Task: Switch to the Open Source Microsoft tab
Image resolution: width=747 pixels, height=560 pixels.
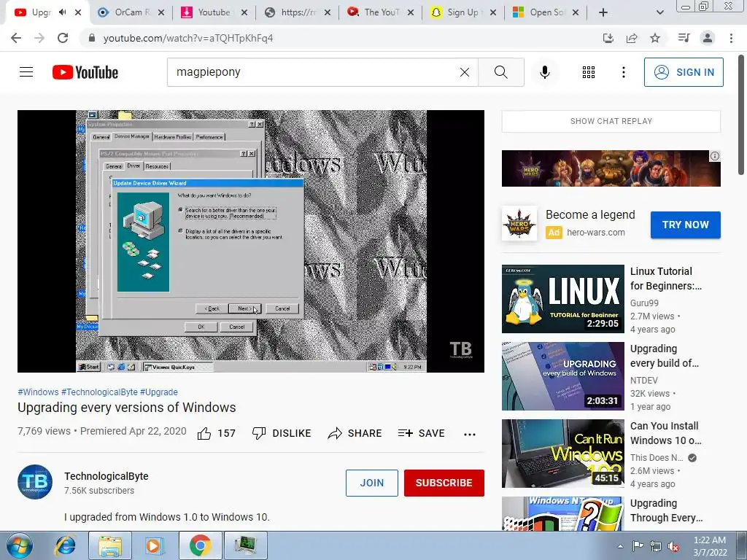Action: tap(545, 12)
